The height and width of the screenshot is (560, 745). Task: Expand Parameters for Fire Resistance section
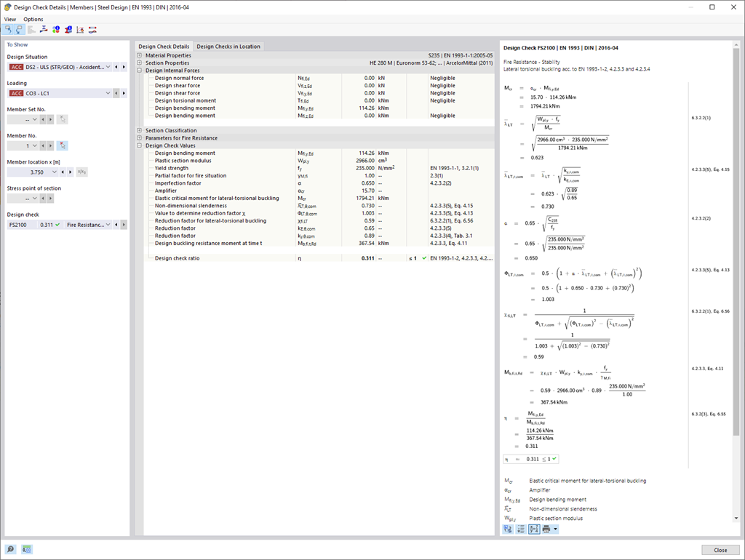tap(139, 138)
